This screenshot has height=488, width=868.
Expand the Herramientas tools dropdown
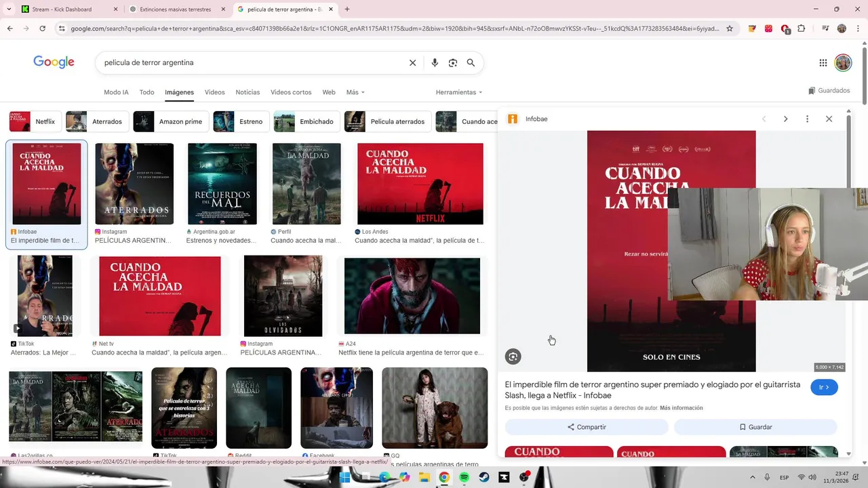459,92
